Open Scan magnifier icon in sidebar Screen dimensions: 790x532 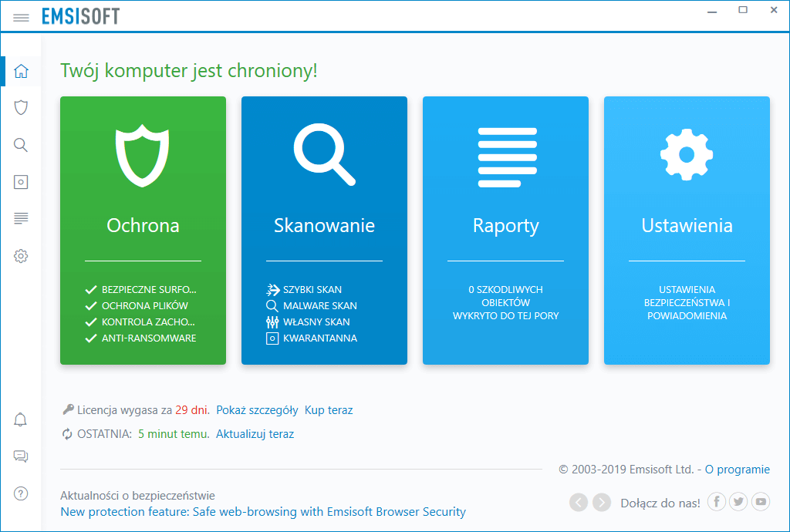21,145
